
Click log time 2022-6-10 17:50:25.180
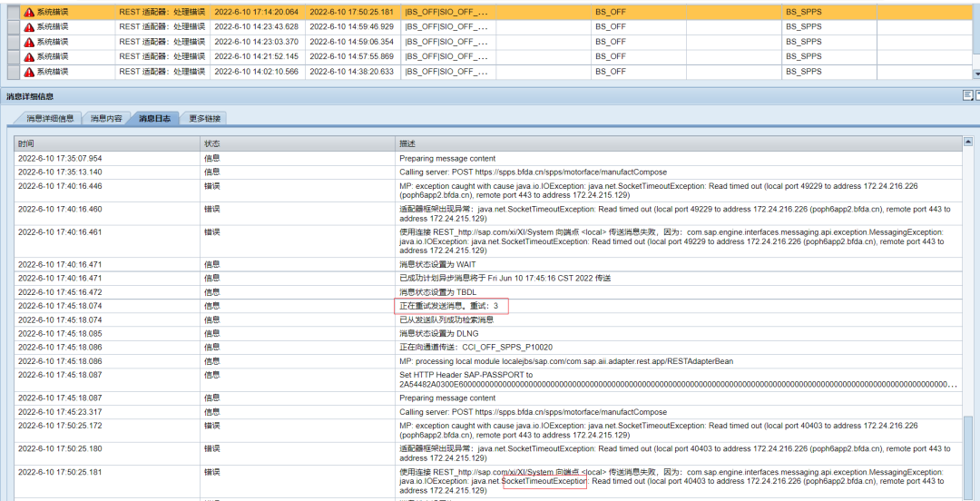point(59,448)
